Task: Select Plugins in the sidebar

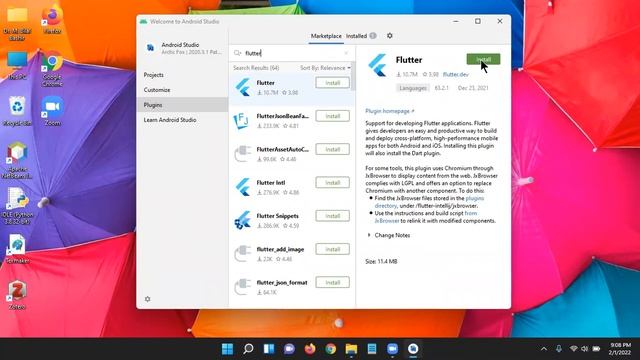Action: pos(182,105)
